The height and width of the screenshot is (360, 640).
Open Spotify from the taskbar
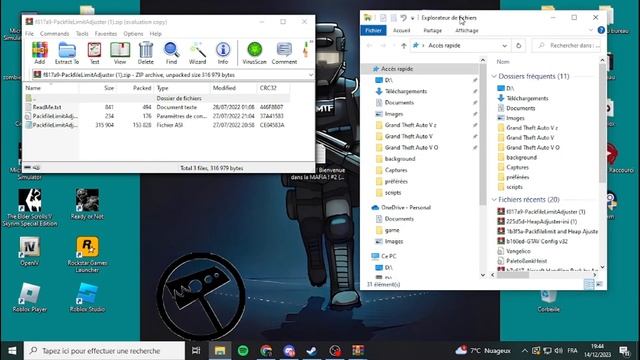click(243, 351)
